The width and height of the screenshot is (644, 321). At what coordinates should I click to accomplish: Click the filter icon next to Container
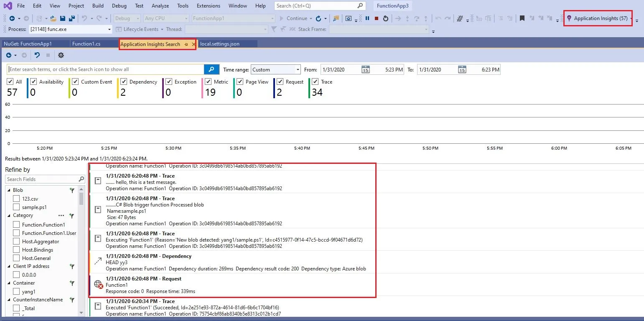pyautogui.click(x=71, y=283)
